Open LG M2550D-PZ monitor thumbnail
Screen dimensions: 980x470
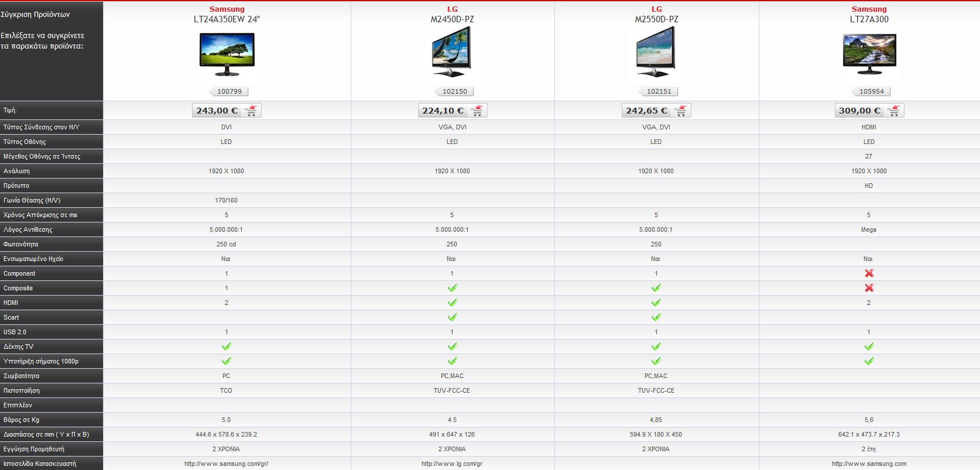pyautogui.click(x=656, y=53)
